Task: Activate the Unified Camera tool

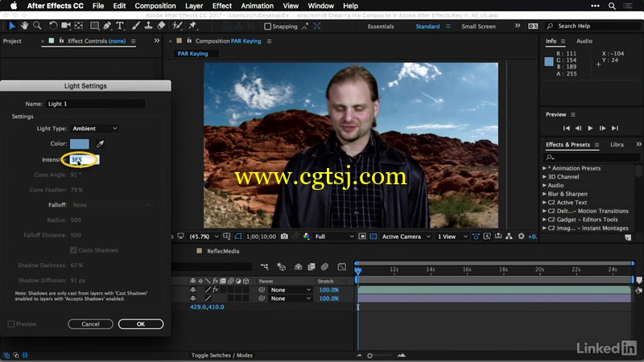Action: 66,26
